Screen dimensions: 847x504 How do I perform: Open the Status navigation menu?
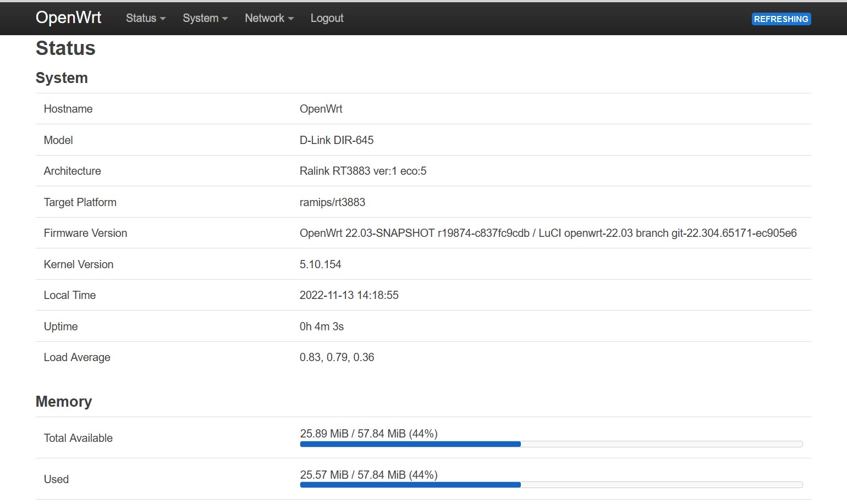(x=141, y=18)
